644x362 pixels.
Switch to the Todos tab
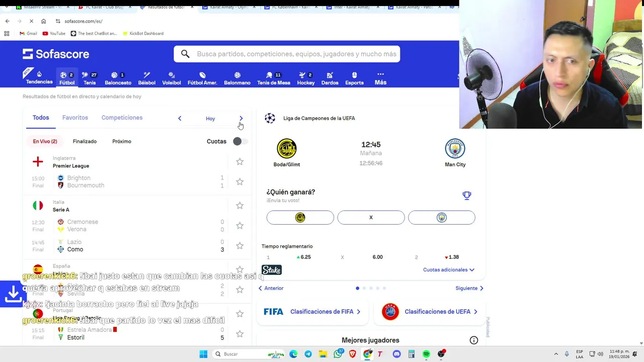coord(41,118)
